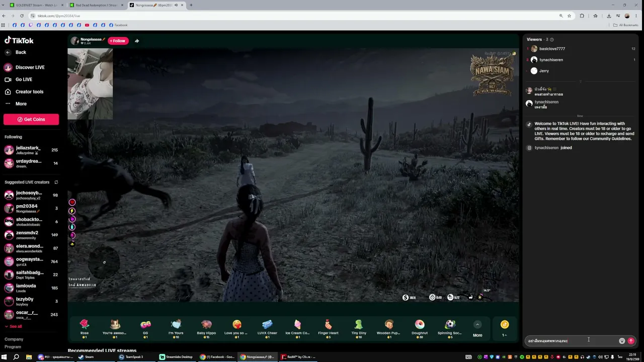
Task: Follow the streamer Nongsiaaaaa
Action: (118, 41)
